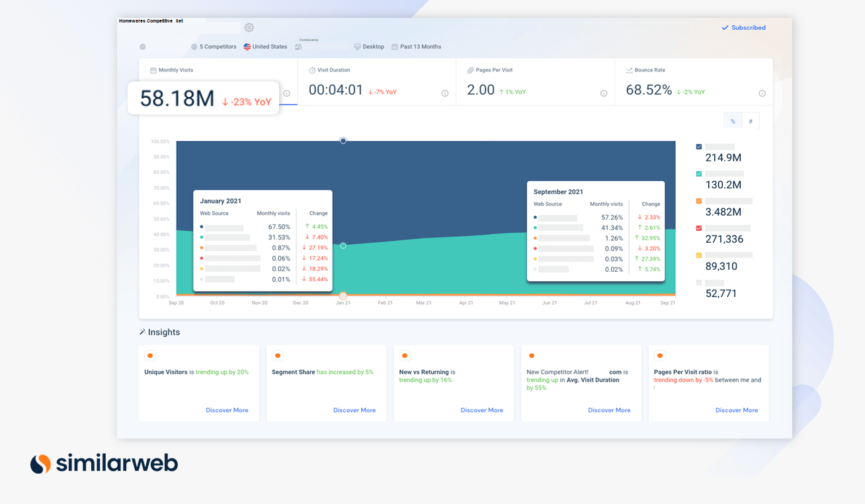Click the Insights section heading
Viewport: 865px width, 504px height.
point(164,332)
